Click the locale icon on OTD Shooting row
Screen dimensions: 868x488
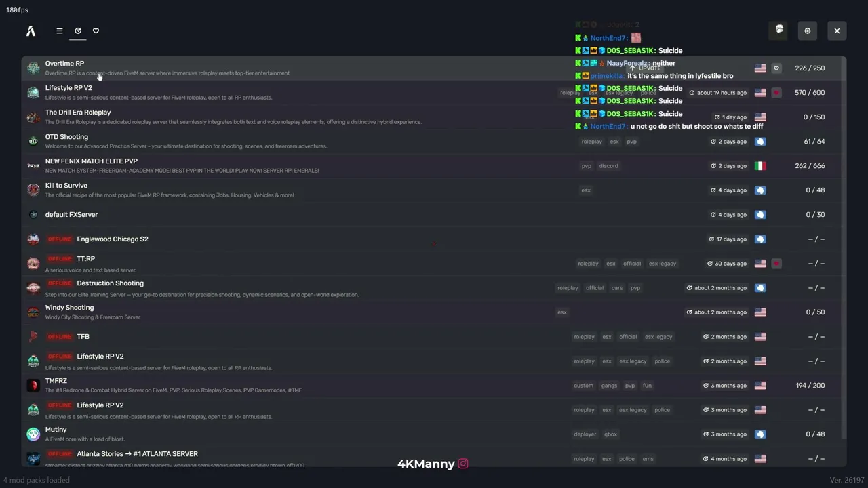tap(760, 142)
